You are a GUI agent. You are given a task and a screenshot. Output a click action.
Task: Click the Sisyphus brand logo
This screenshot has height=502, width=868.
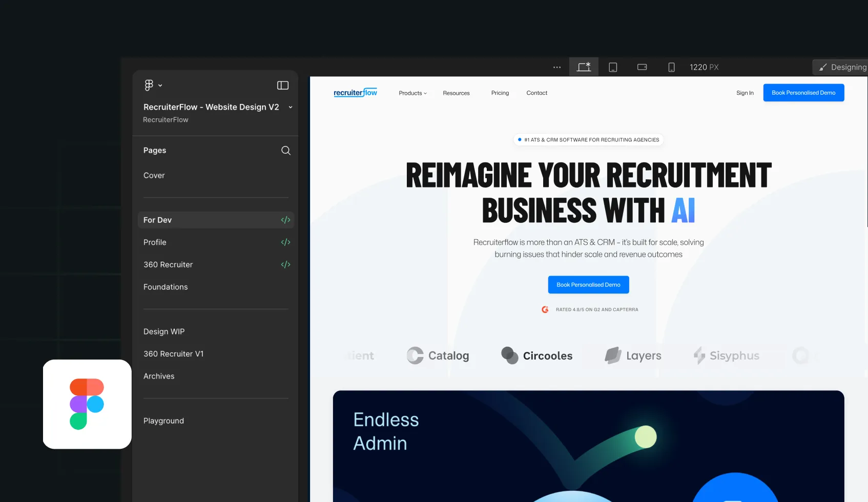coord(726,355)
